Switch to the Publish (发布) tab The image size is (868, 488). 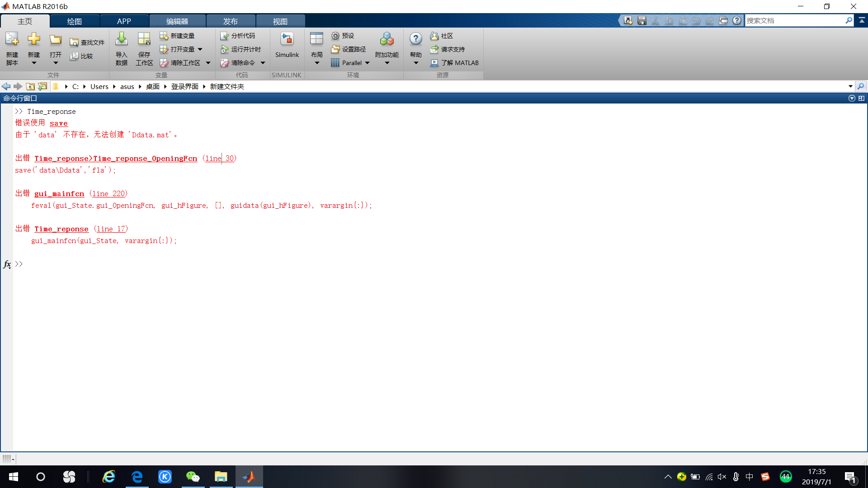click(x=231, y=21)
